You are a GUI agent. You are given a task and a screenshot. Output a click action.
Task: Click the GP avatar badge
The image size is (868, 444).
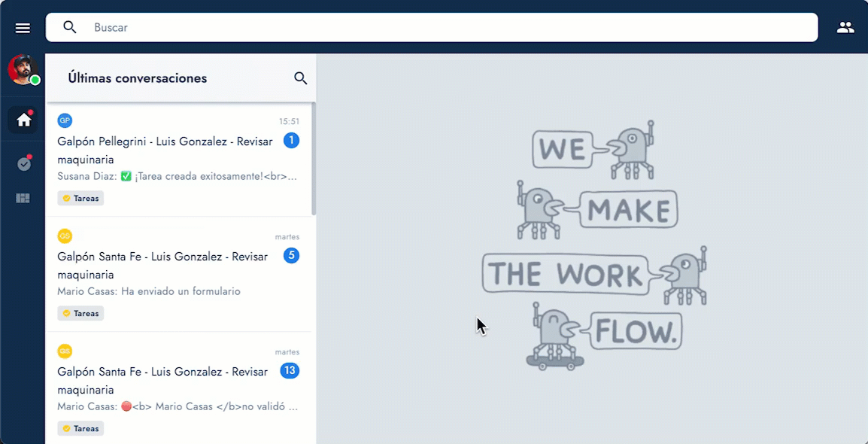click(65, 120)
